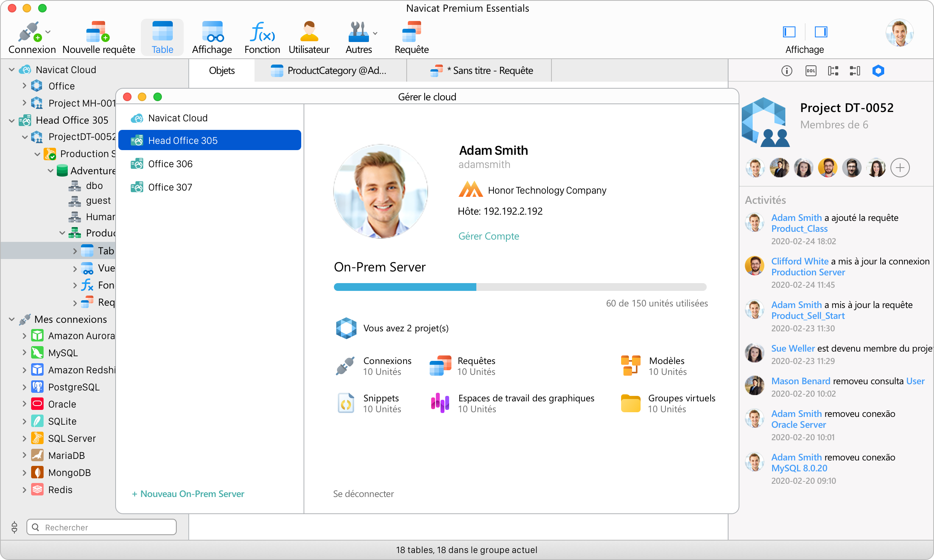This screenshot has width=934, height=560.
Task: Show the DDL panel icon
Action: pos(811,71)
